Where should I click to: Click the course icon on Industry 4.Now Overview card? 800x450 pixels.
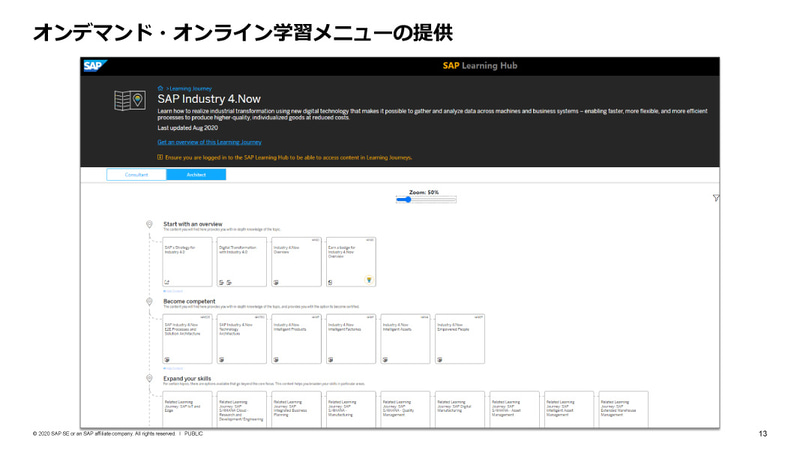coord(276,282)
